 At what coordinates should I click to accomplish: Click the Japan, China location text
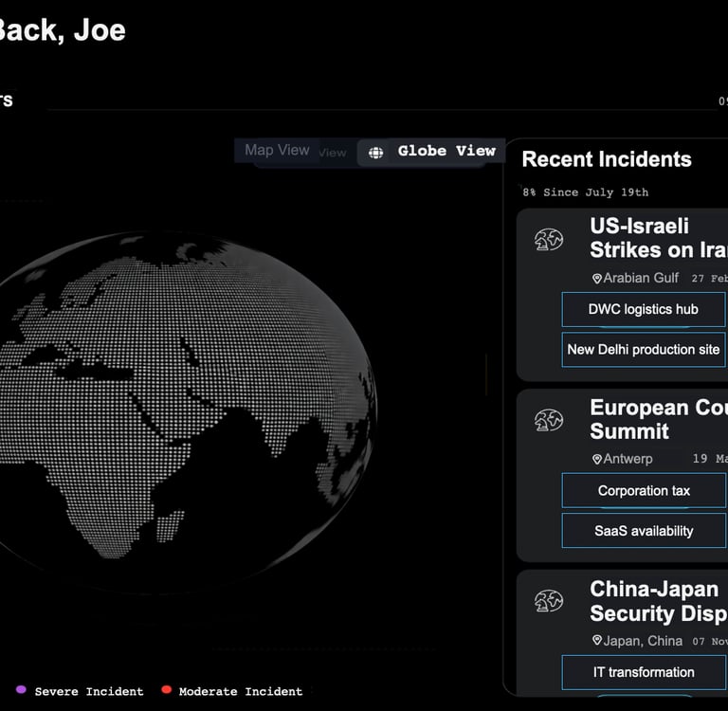(x=643, y=641)
